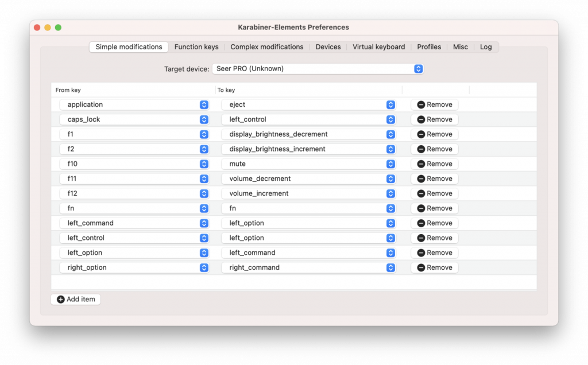Remove the left_control mapping
Screen dimensions: 588x365
[435, 238]
